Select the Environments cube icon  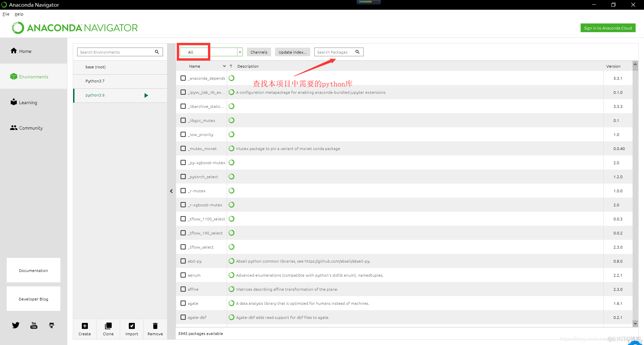[x=14, y=76]
